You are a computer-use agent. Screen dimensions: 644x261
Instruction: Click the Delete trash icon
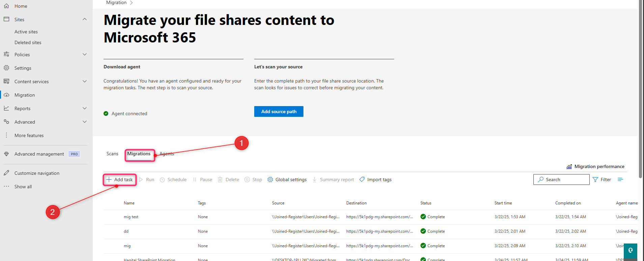[220, 180]
